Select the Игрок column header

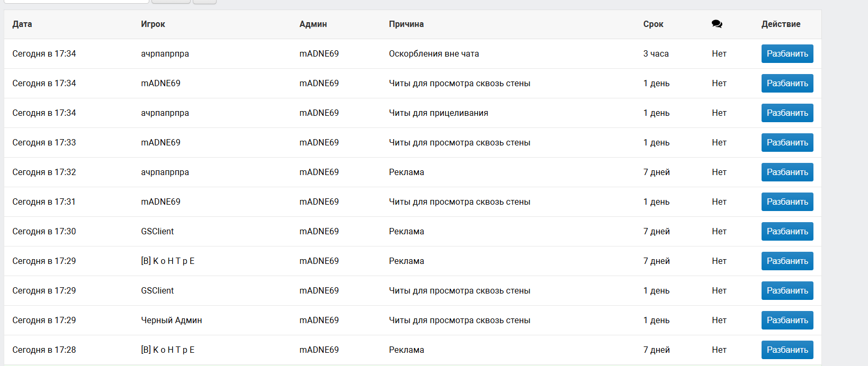tap(153, 24)
